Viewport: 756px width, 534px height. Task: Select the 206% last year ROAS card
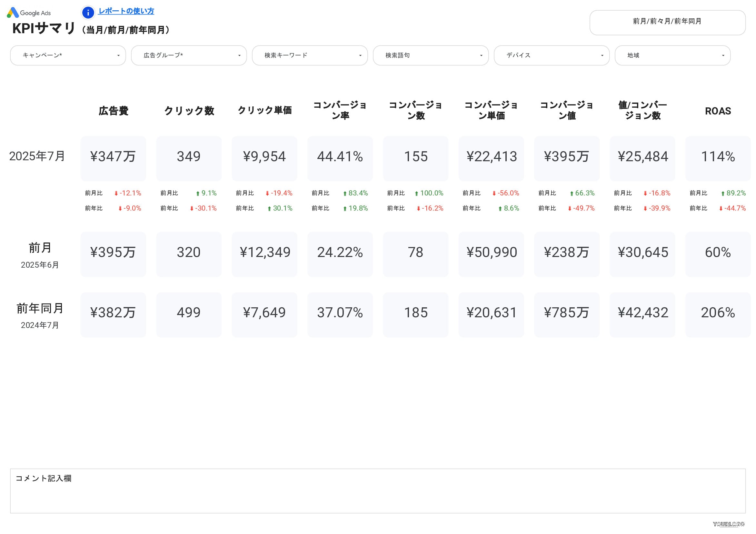(x=718, y=315)
